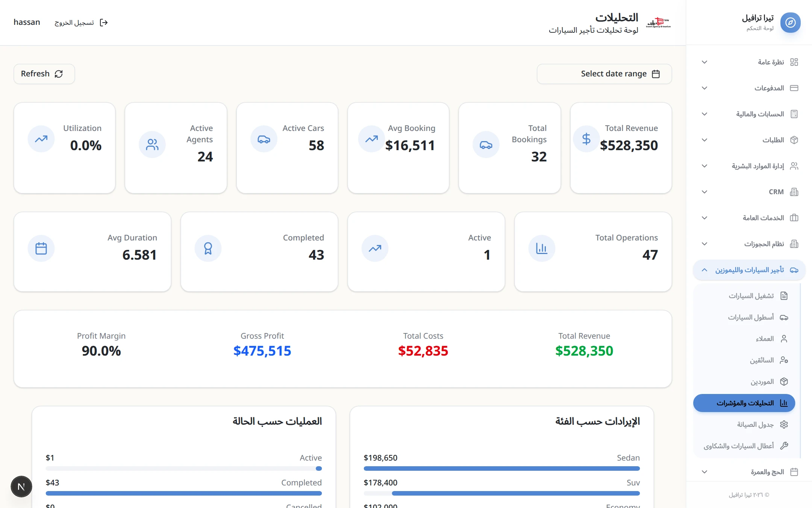Click the Tera Travel logo image in header
The width and height of the screenshot is (812, 508).
(658, 23)
